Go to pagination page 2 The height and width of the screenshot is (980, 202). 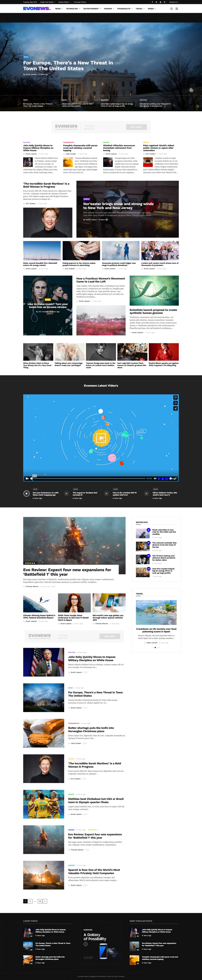click(31, 901)
